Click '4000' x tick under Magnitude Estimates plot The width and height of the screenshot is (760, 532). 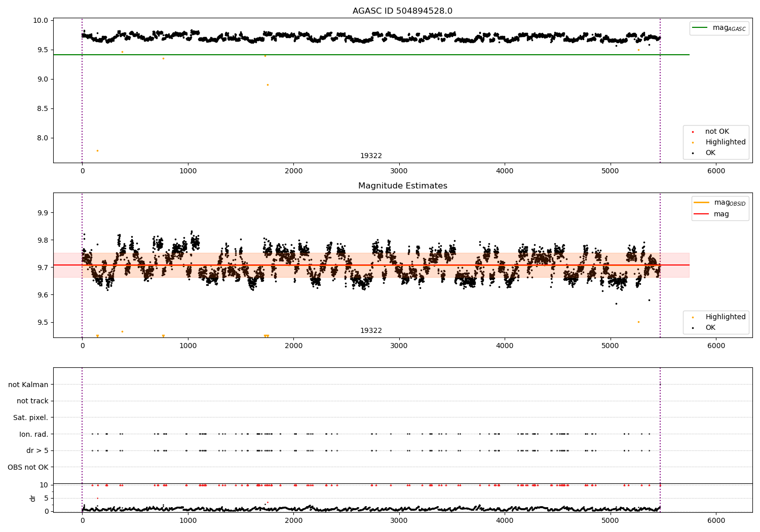[x=505, y=346]
